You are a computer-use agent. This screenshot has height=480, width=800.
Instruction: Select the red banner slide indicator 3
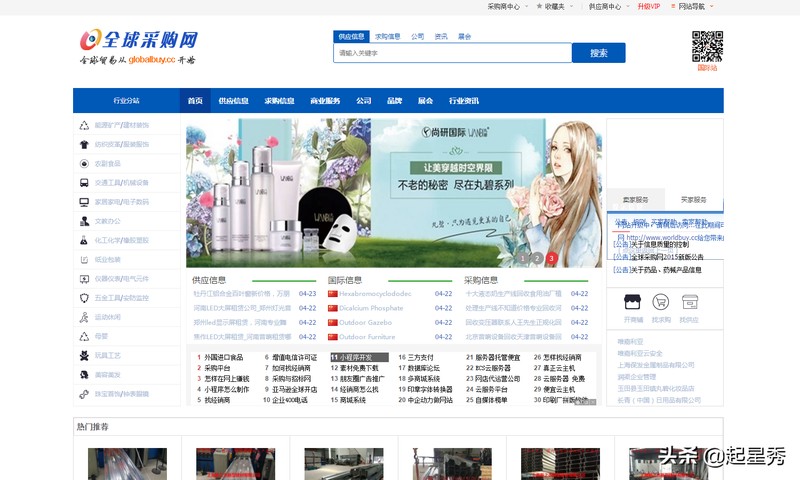pos(552,258)
